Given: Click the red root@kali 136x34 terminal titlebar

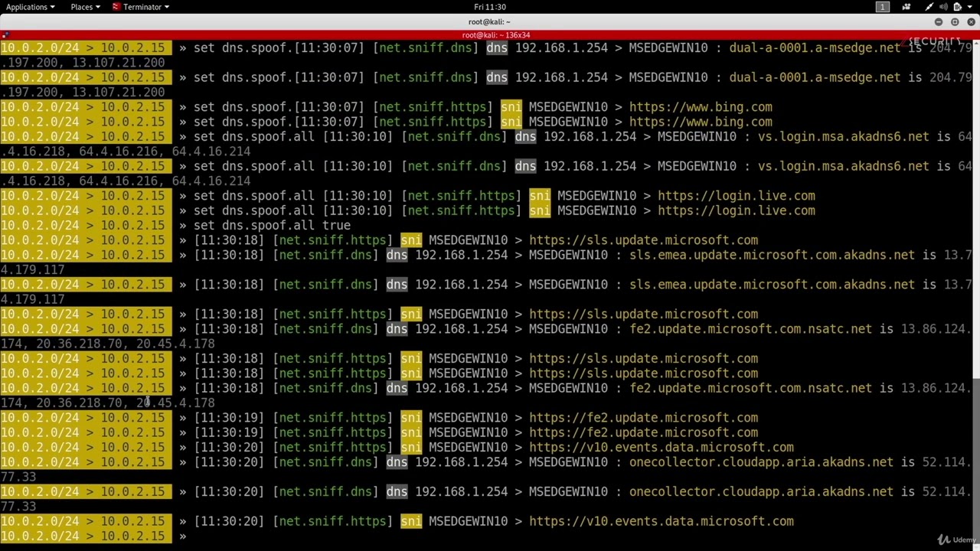Looking at the screenshot, I should [x=490, y=35].
